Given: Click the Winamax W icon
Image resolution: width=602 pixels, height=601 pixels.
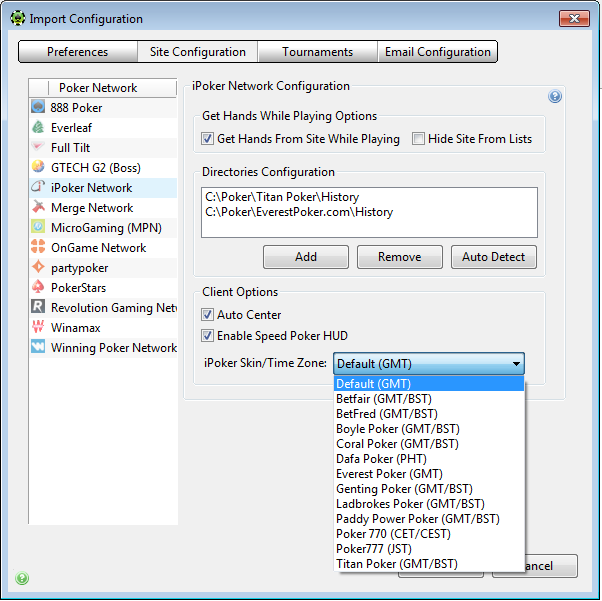Looking at the screenshot, I should click(x=38, y=326).
